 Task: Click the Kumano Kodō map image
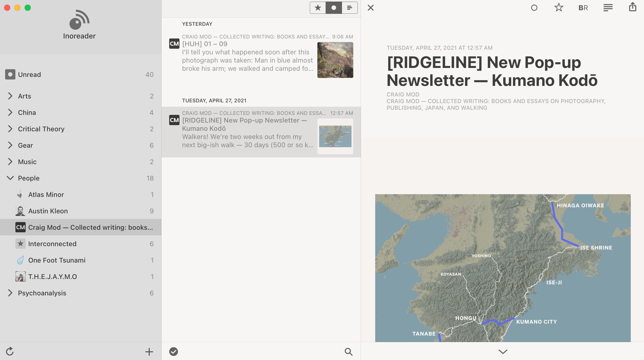[503, 268]
